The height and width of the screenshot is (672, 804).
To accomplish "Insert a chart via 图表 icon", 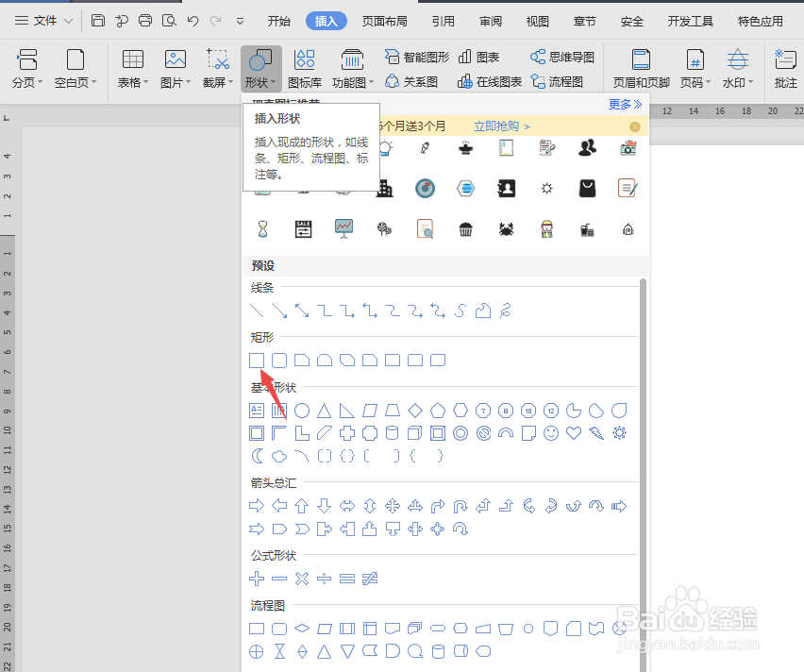I will 479,56.
